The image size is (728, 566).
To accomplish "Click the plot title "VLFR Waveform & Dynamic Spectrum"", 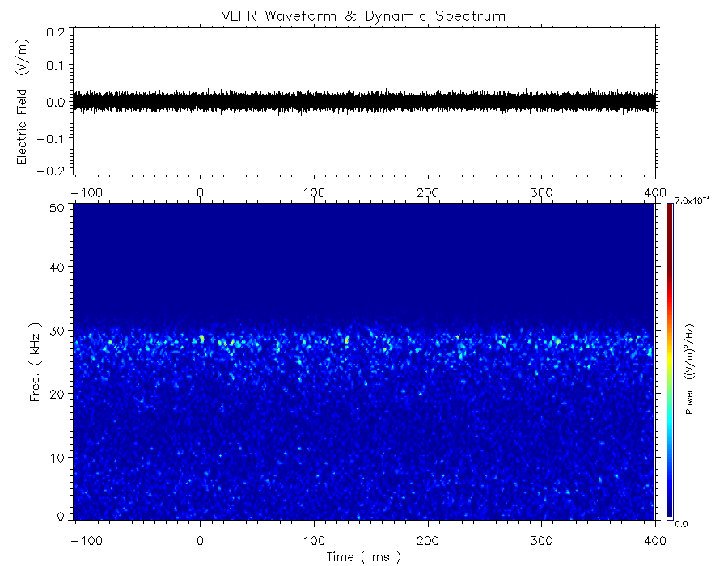I will (x=364, y=16).
